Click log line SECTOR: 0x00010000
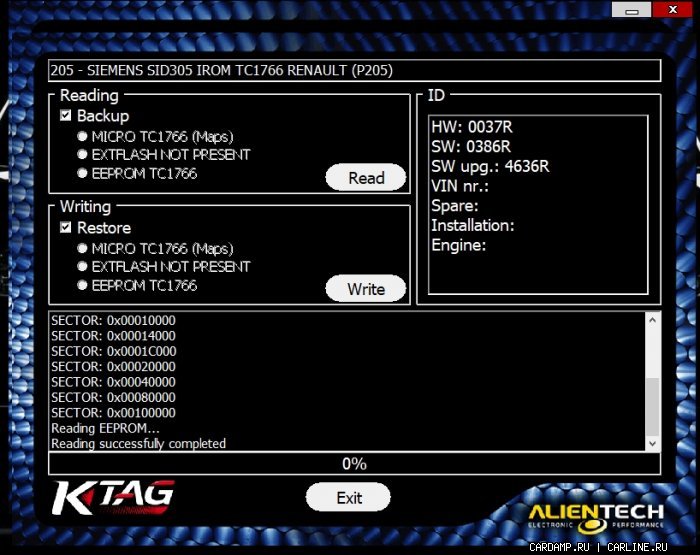Viewport: 700px width, 555px height. (x=113, y=321)
